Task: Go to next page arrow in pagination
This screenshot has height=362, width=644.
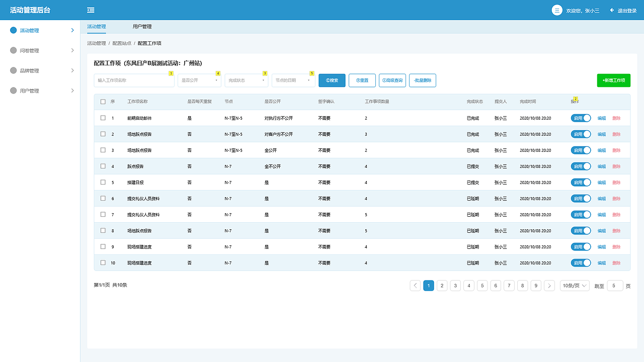Action: (549, 286)
